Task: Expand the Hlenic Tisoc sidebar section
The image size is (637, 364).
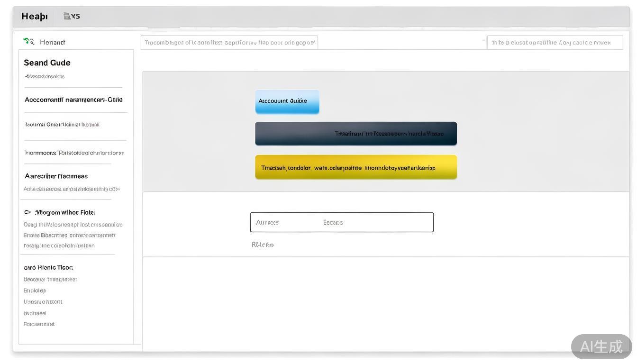Action: (x=48, y=267)
